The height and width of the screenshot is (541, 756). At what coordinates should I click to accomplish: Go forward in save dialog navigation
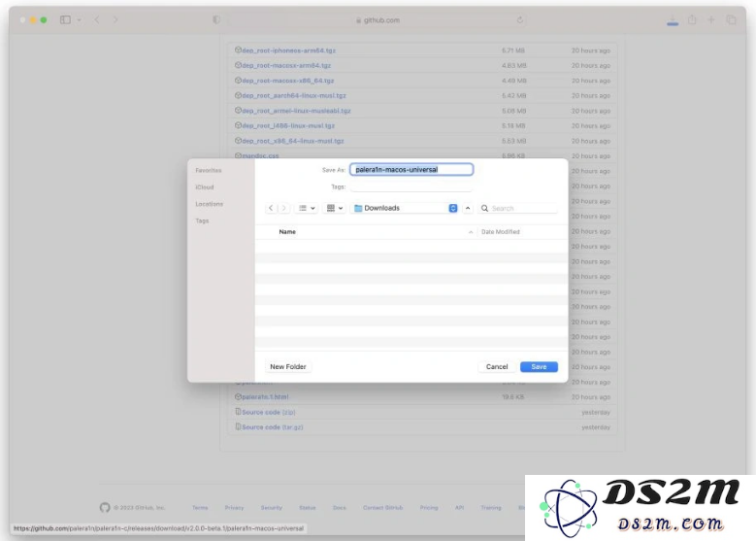pyautogui.click(x=284, y=208)
